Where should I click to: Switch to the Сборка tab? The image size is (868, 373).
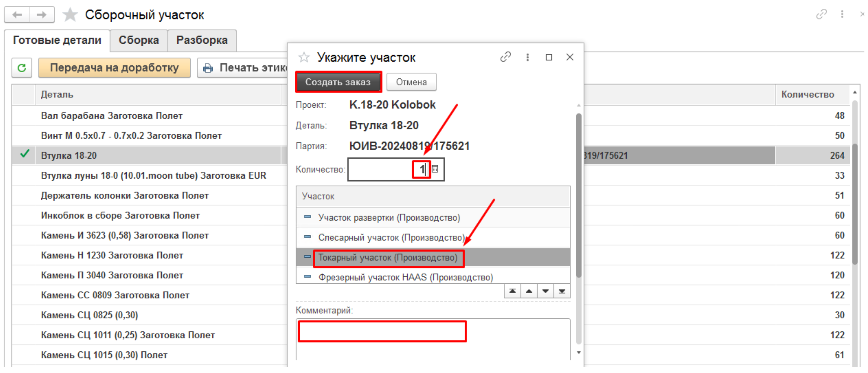click(139, 40)
